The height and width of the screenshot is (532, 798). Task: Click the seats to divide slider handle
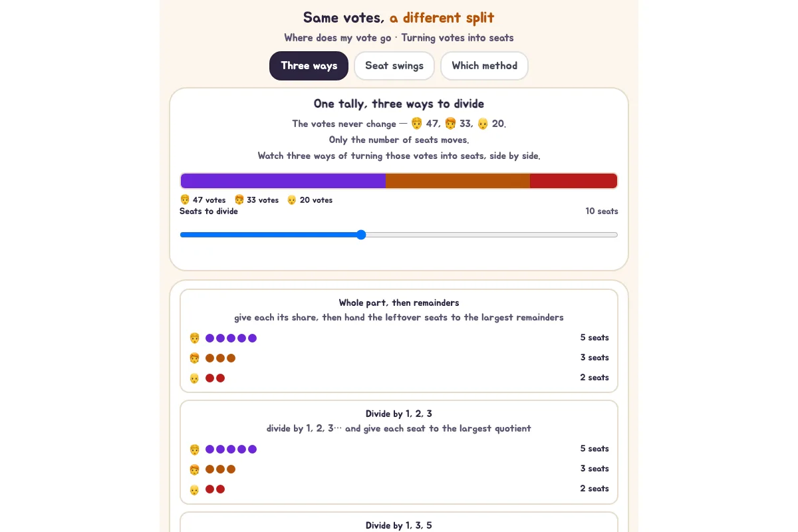coord(361,235)
